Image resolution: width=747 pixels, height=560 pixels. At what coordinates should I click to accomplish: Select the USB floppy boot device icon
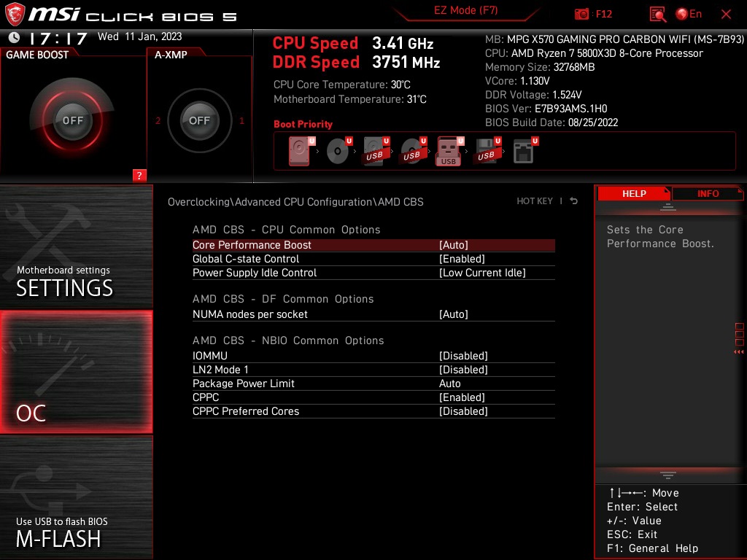pos(487,150)
